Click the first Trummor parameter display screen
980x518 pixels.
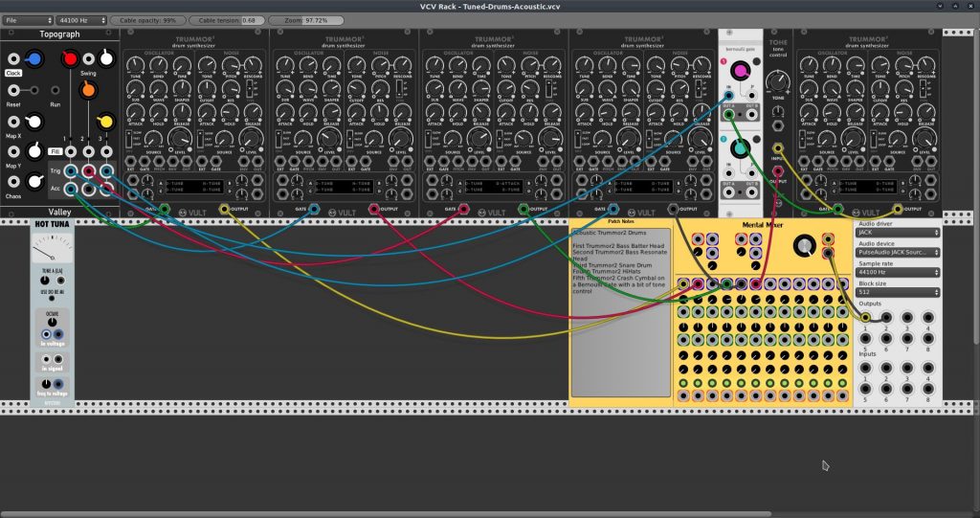194,187
